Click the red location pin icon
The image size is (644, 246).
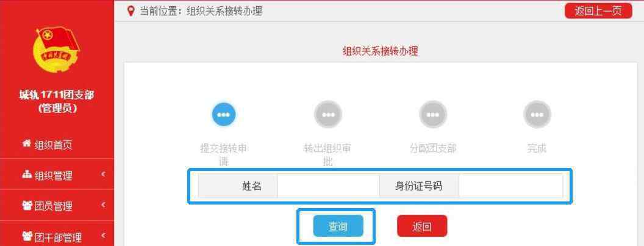click(x=131, y=11)
